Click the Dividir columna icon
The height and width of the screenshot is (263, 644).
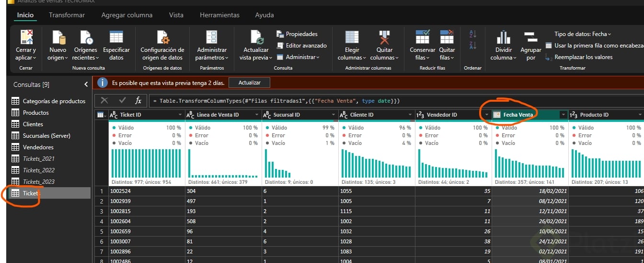coord(503,37)
